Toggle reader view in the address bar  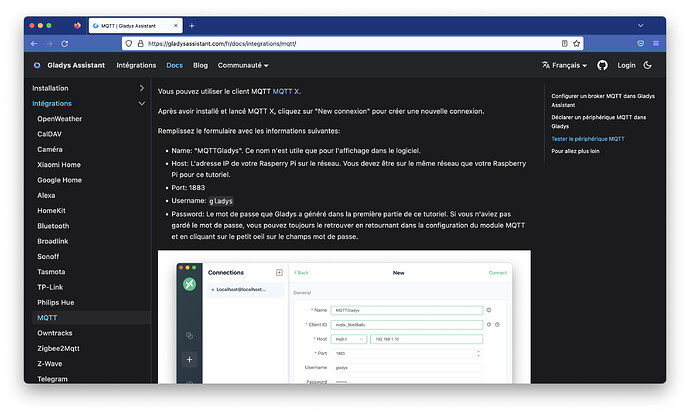[565, 44]
